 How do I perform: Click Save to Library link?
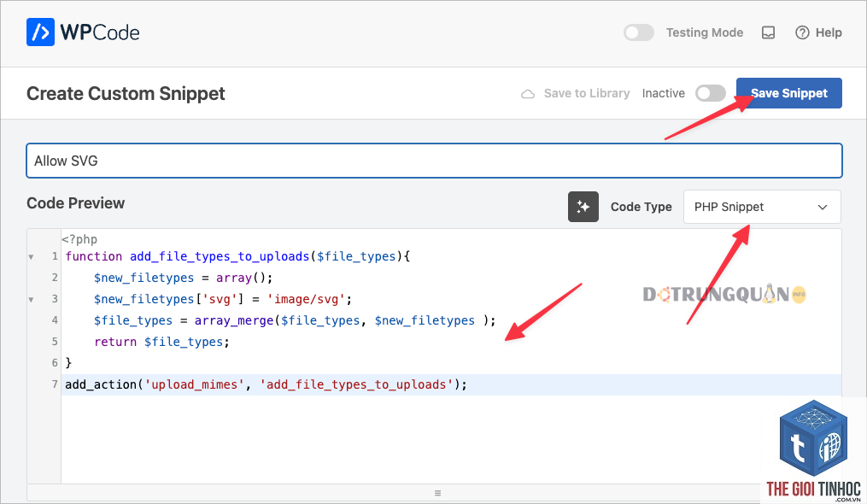point(587,93)
